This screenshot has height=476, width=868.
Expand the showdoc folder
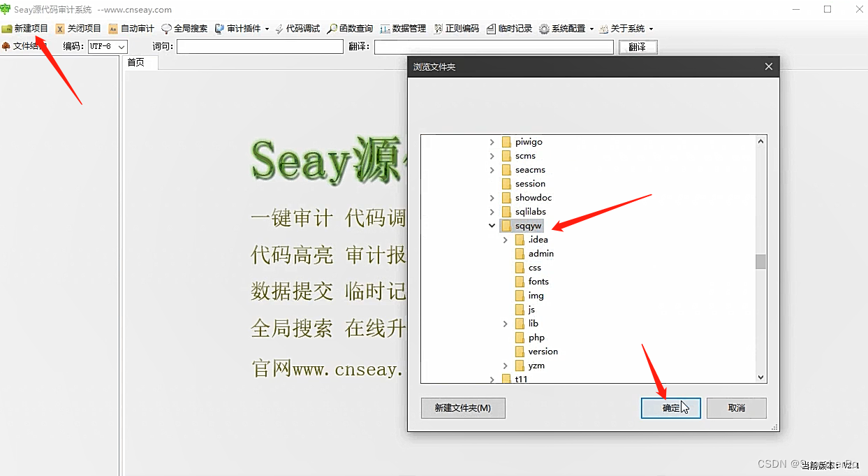492,198
